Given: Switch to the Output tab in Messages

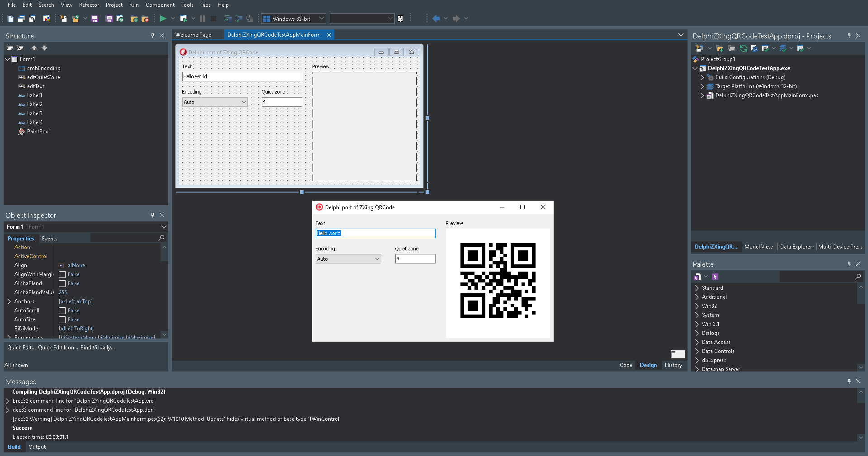Looking at the screenshot, I should [37, 447].
